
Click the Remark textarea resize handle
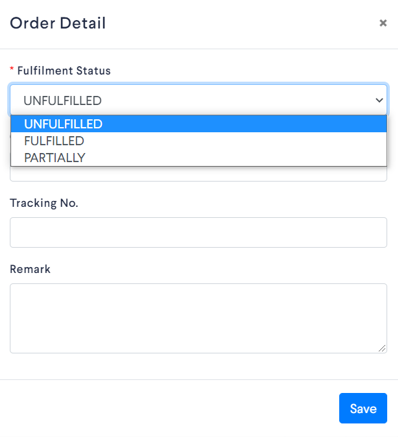(382, 348)
